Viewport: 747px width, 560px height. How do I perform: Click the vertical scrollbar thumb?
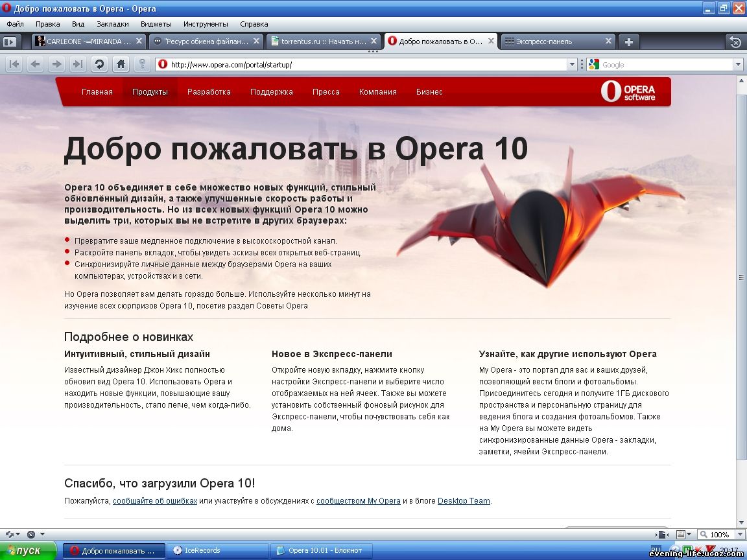[x=741, y=277]
